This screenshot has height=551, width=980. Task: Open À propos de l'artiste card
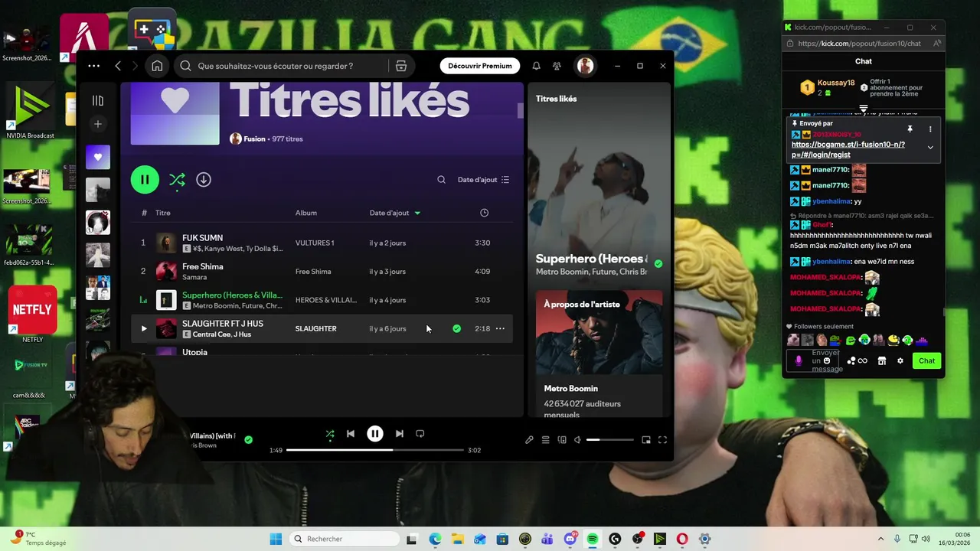pyautogui.click(x=599, y=353)
